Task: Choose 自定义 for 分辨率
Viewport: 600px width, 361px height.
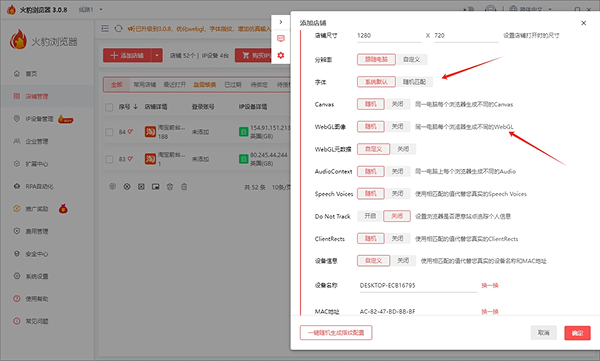Action: 411,59
